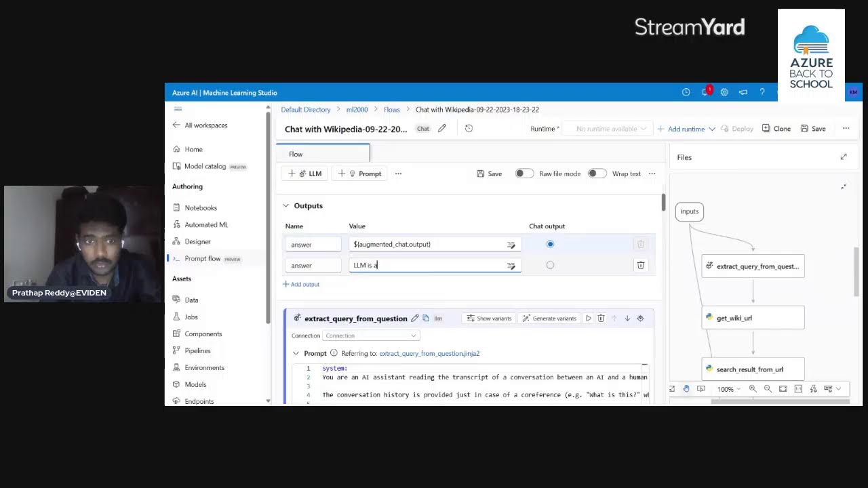Click Save in flow toolbar
The image size is (868, 488).
(490, 174)
